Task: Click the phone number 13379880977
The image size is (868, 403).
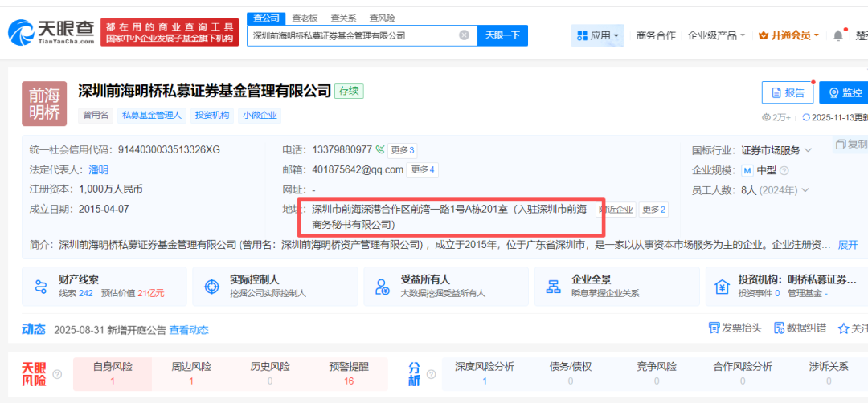Action: click(342, 150)
